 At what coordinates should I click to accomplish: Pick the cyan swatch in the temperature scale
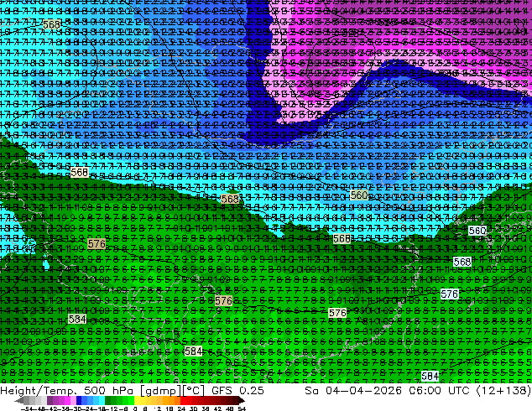point(102,400)
